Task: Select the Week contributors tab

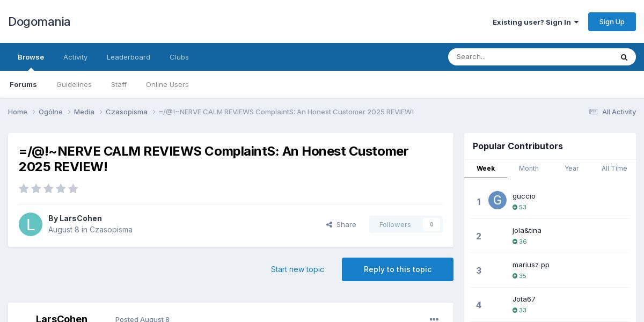Action: click(x=486, y=169)
